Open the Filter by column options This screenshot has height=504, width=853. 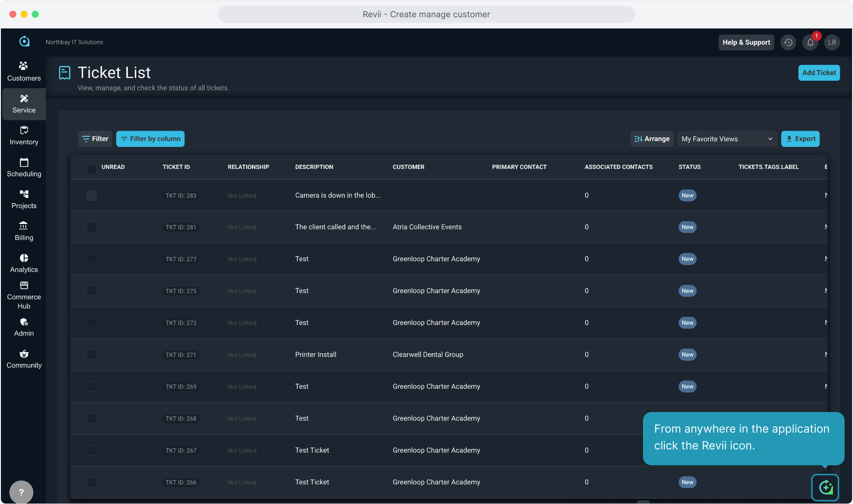[150, 139]
